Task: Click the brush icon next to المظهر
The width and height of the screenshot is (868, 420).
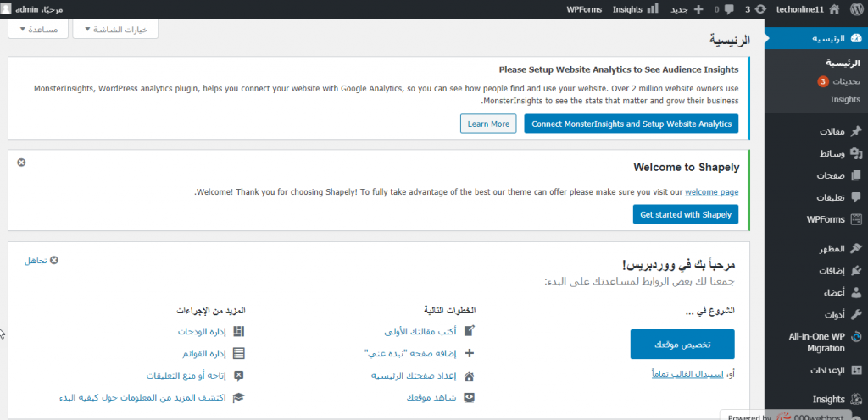Action: click(x=856, y=249)
